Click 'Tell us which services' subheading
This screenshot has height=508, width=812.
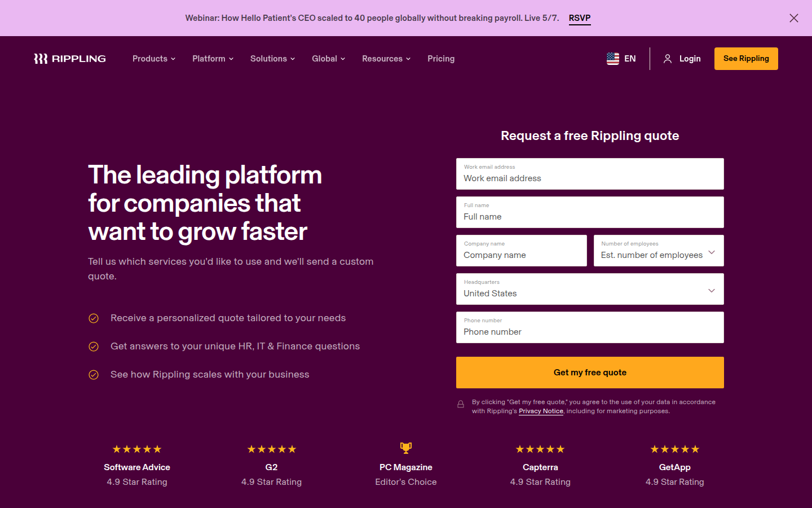click(x=231, y=269)
